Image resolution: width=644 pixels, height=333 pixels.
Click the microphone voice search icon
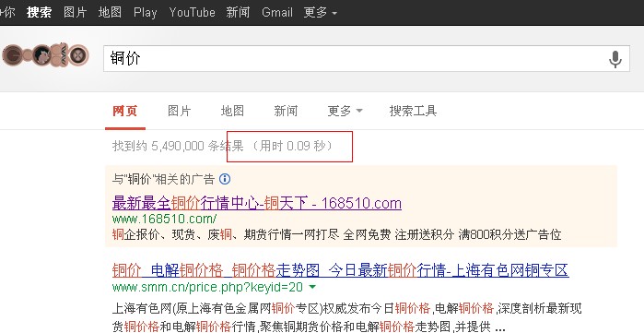pos(615,59)
